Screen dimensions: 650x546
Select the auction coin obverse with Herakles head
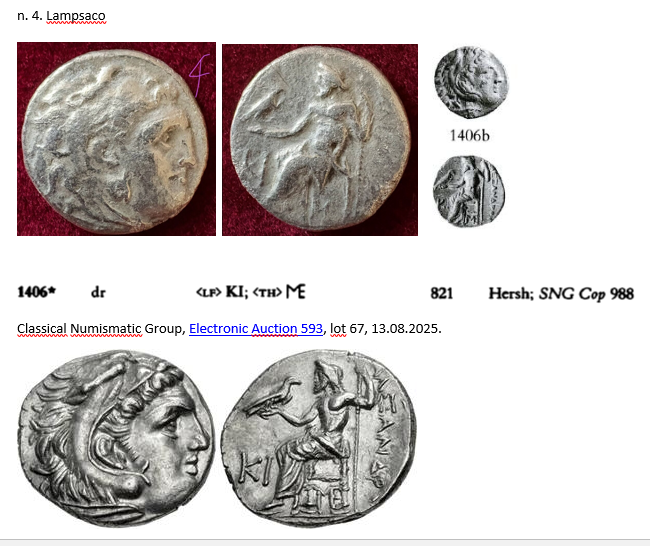[x=116, y=439]
